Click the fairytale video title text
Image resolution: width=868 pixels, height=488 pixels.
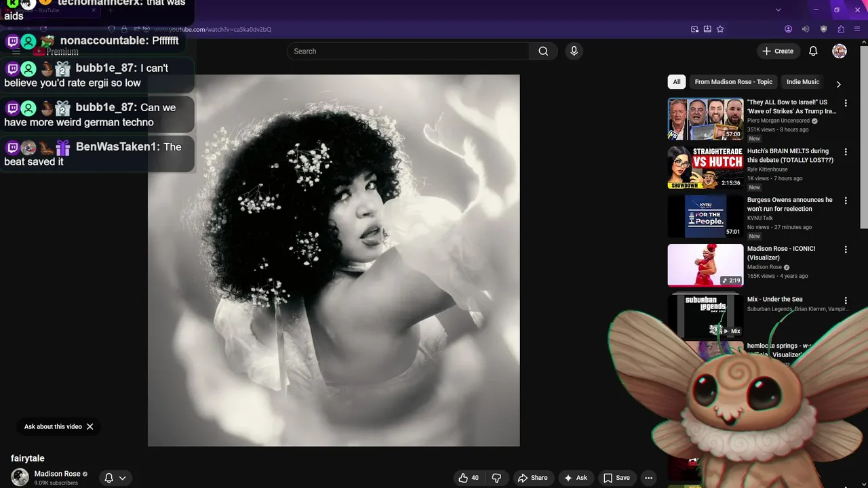[x=28, y=458]
